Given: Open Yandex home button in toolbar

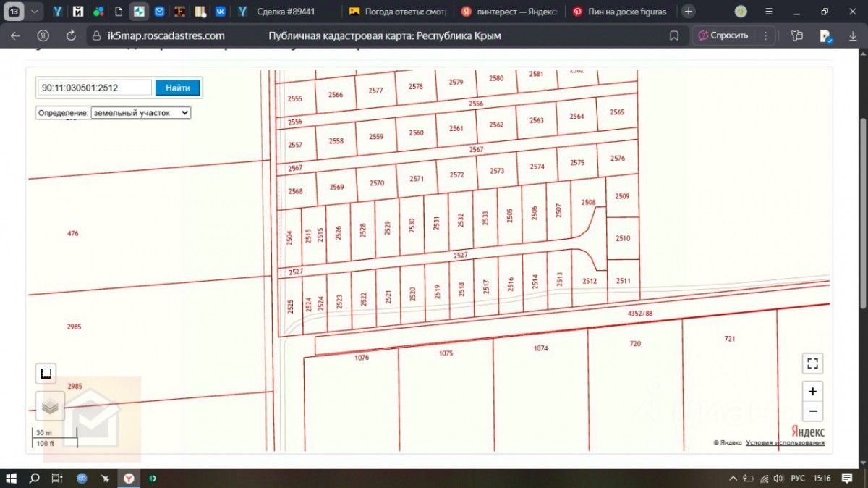Looking at the screenshot, I should [43, 35].
